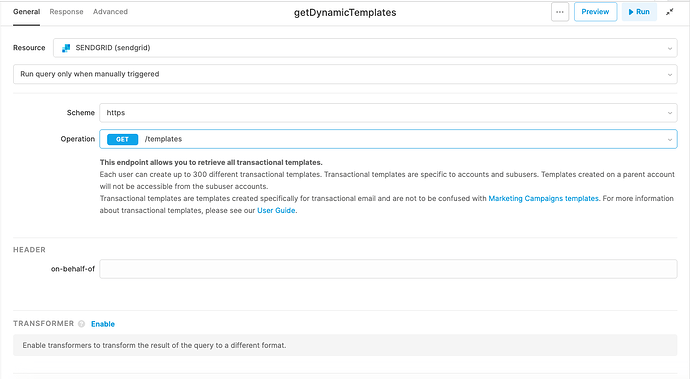Expand the Scheme https dropdown
Image resolution: width=690 pixels, height=379 pixels.
click(388, 113)
